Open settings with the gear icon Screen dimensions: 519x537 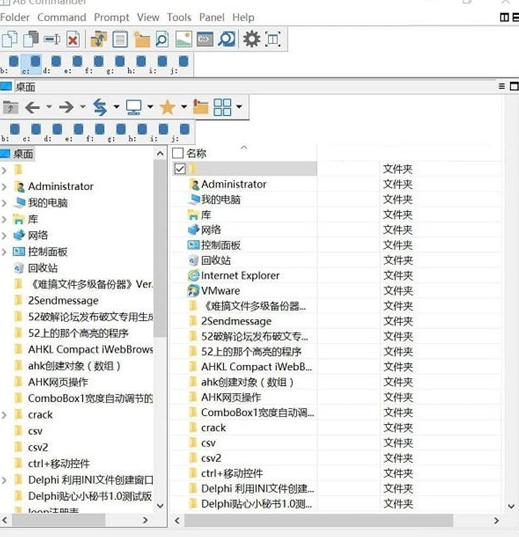(252, 39)
